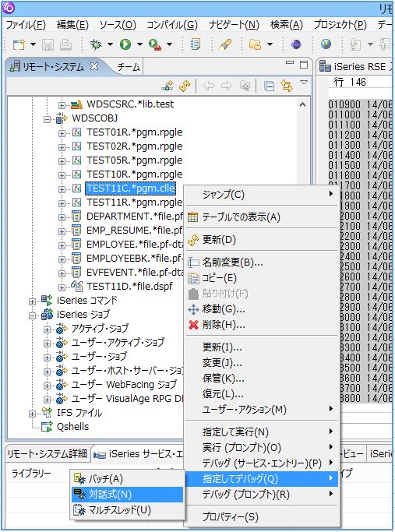This screenshot has height=532, width=395.
Task: Click the link with editor icon
Action: pyautogui.click(x=287, y=86)
